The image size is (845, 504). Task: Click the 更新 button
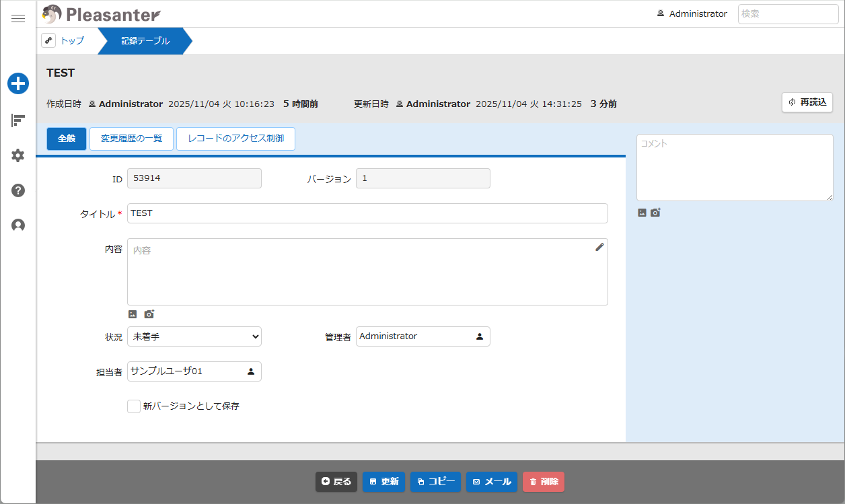[x=383, y=482]
